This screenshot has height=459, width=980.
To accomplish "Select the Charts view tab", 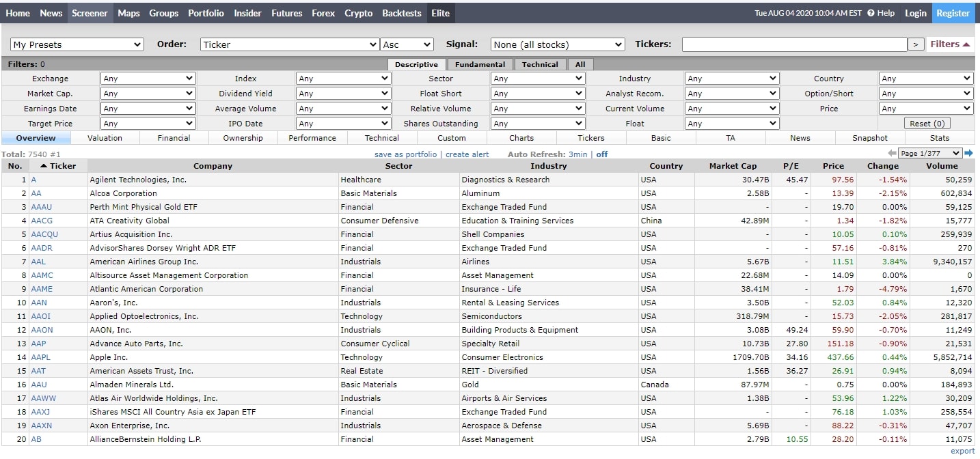I will tap(521, 138).
